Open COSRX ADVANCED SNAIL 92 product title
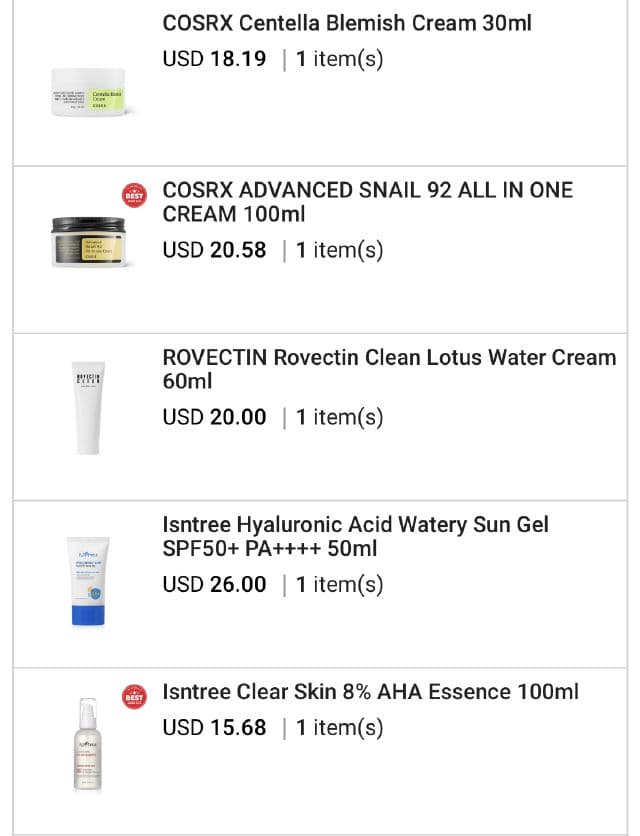 [x=367, y=202]
